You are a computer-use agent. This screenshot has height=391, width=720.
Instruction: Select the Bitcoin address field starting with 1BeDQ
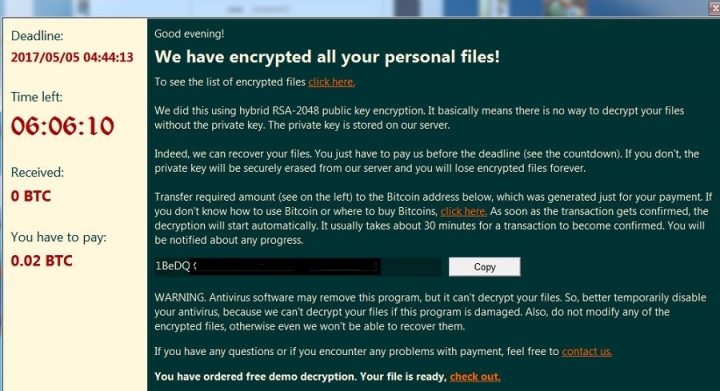[x=298, y=267]
